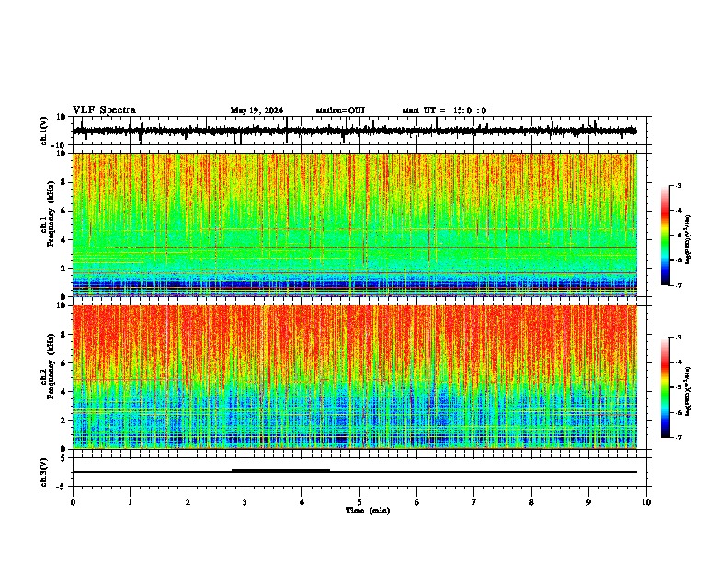Click the ch.1 color scale bar
The width and height of the screenshot is (728, 563).
[665, 236]
